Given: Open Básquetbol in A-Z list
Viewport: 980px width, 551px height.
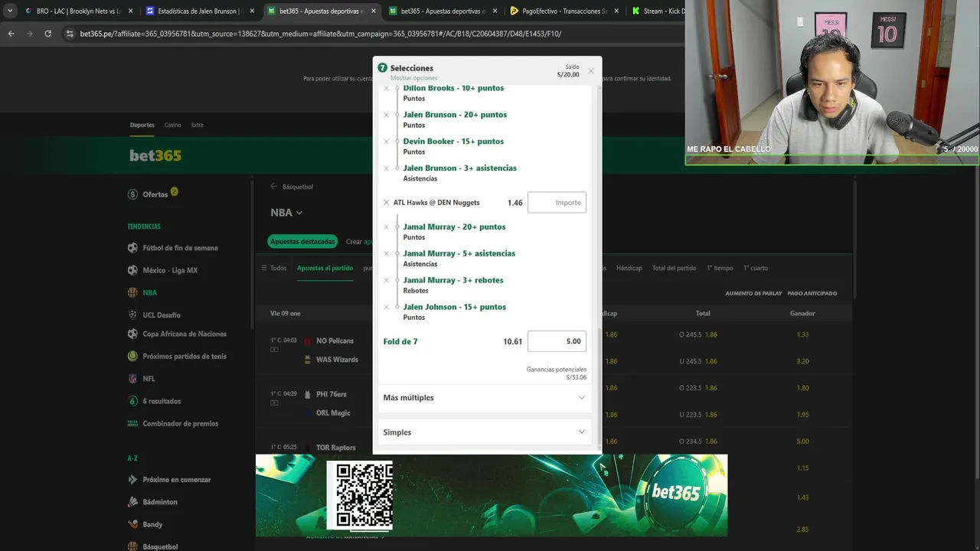Looking at the screenshot, I should click(160, 546).
